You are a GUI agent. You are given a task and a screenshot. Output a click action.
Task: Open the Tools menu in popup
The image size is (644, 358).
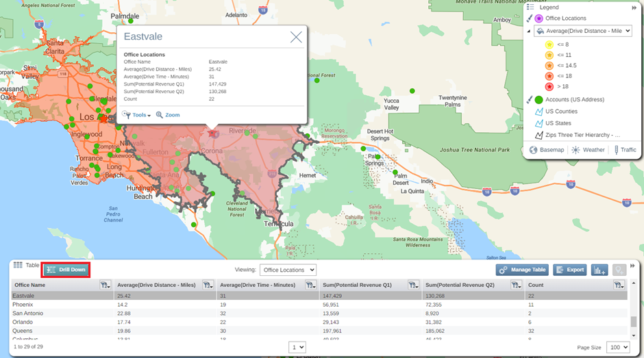pyautogui.click(x=136, y=115)
